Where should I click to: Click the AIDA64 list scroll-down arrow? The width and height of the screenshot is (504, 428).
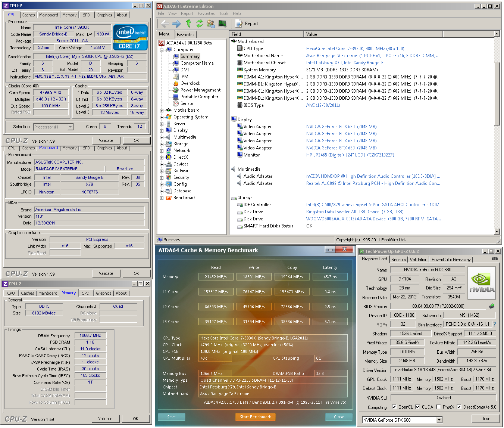pos(497,232)
